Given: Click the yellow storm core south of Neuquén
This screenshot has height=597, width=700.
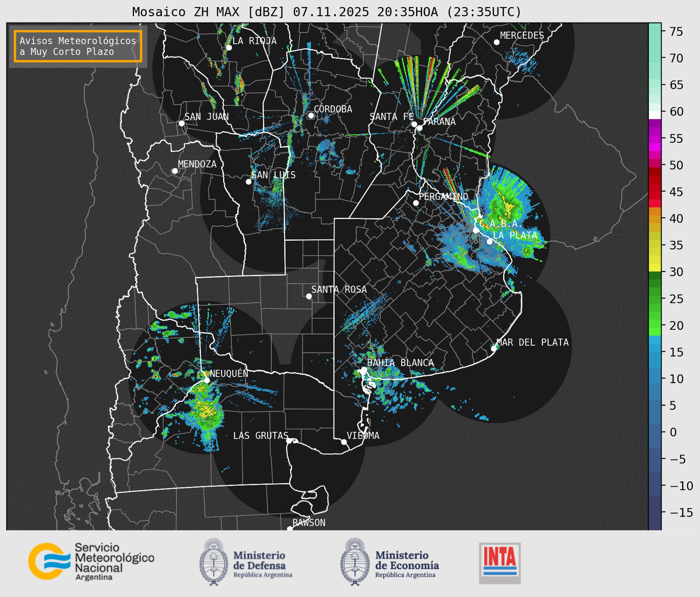Looking at the screenshot, I should click(206, 411).
